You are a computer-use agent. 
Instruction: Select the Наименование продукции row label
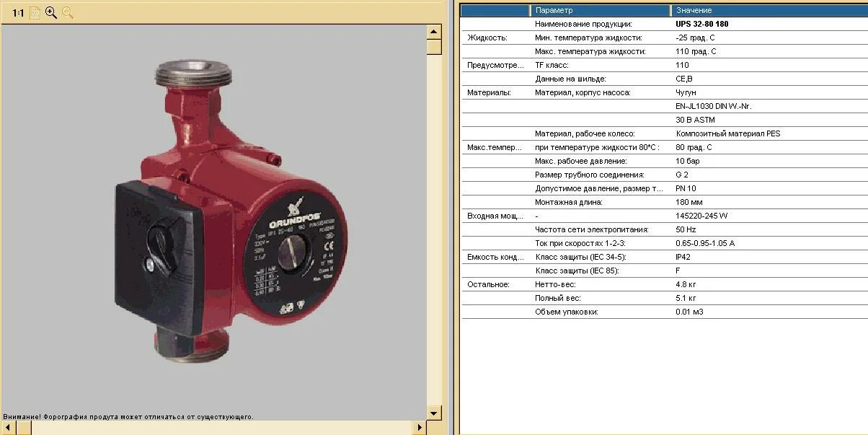tap(583, 24)
